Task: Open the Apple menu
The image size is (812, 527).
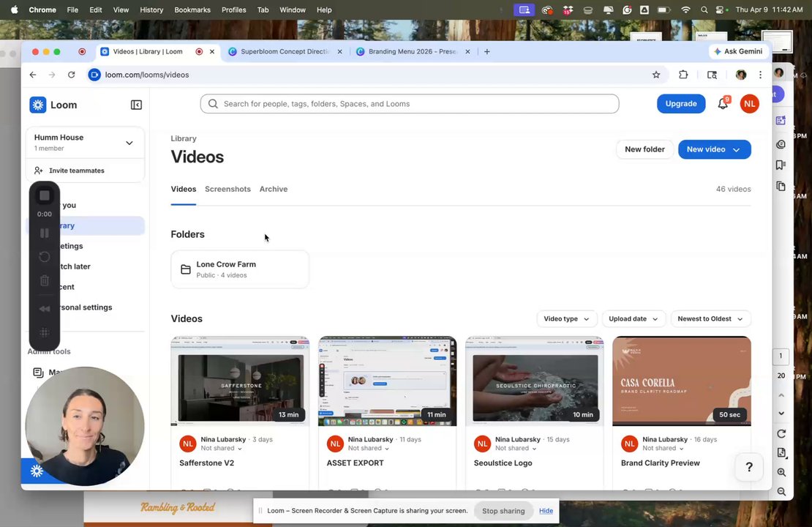Action: pyautogui.click(x=14, y=10)
